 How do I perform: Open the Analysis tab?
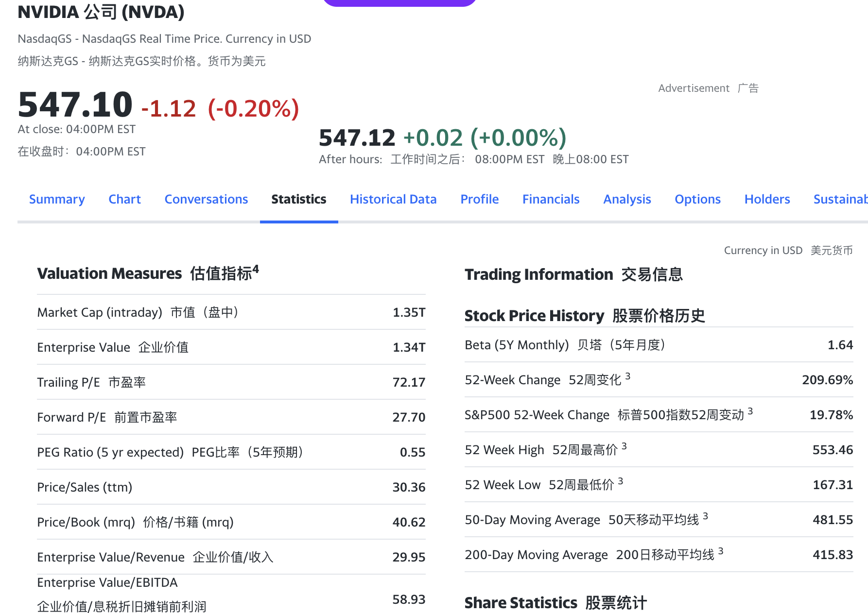coord(627,199)
